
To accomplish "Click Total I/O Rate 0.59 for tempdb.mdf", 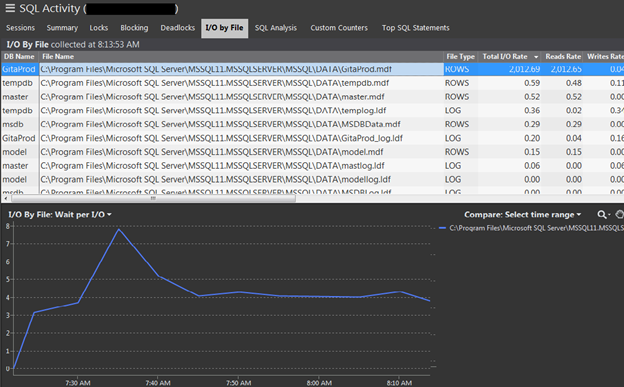I will [x=532, y=83].
